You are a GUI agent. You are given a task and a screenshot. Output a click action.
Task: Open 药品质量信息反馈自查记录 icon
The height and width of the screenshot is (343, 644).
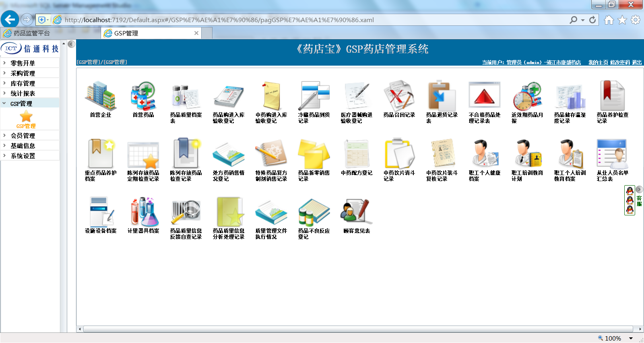tap(186, 212)
